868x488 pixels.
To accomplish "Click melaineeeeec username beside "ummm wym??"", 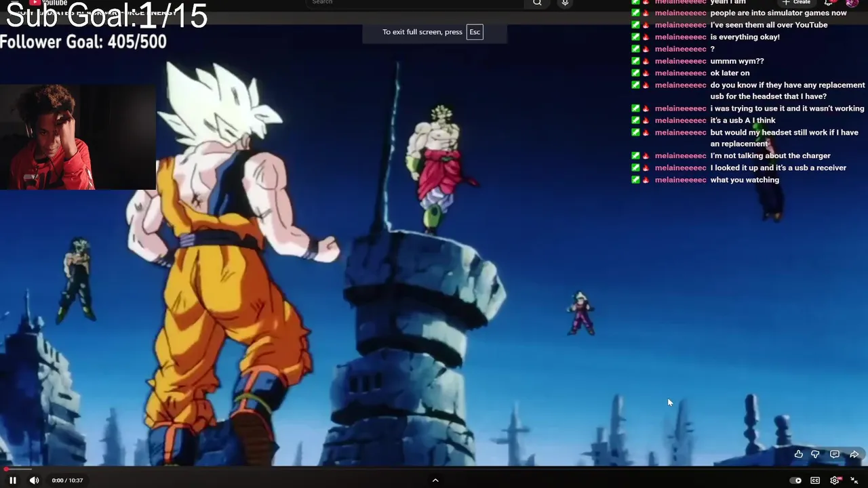I will point(680,61).
